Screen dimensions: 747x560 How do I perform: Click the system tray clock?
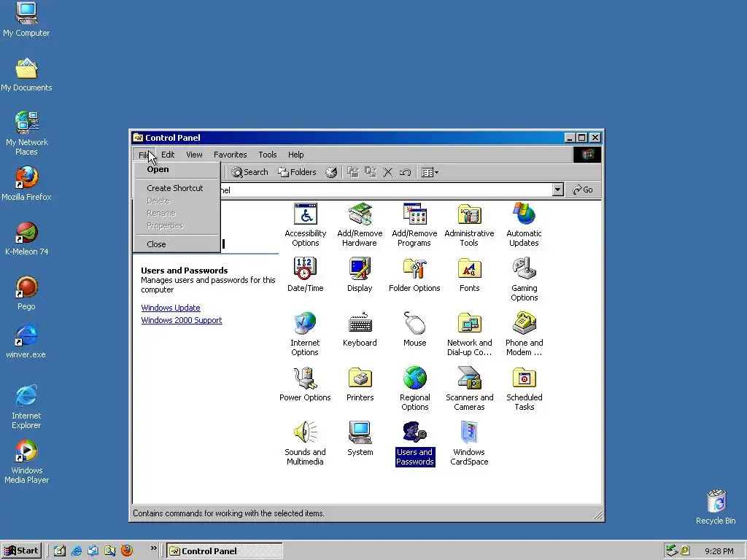(719, 551)
